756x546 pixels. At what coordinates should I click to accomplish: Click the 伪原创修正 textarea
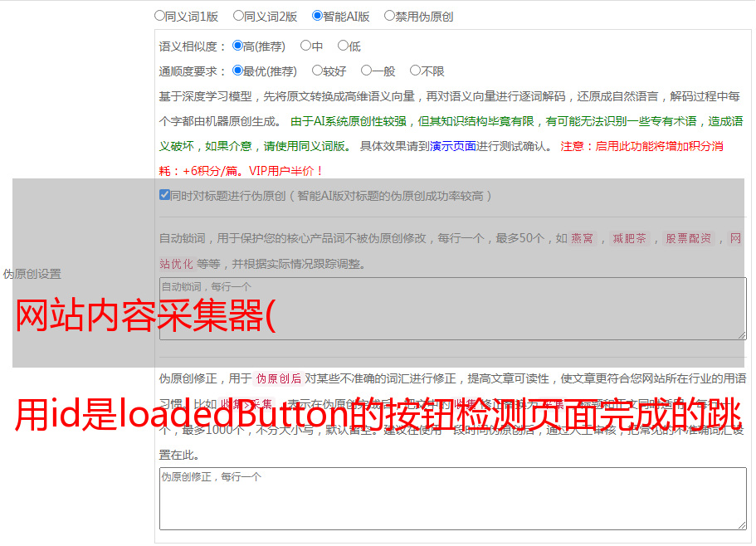(x=453, y=499)
